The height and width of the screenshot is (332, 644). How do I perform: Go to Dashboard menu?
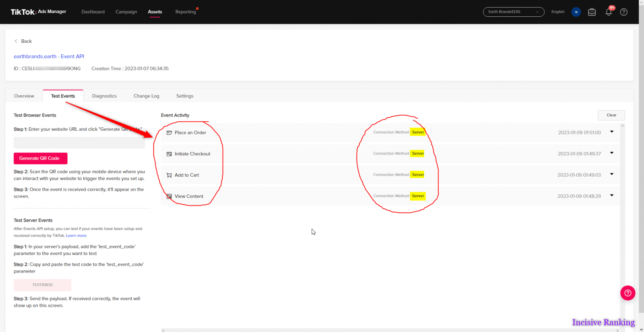(x=93, y=12)
